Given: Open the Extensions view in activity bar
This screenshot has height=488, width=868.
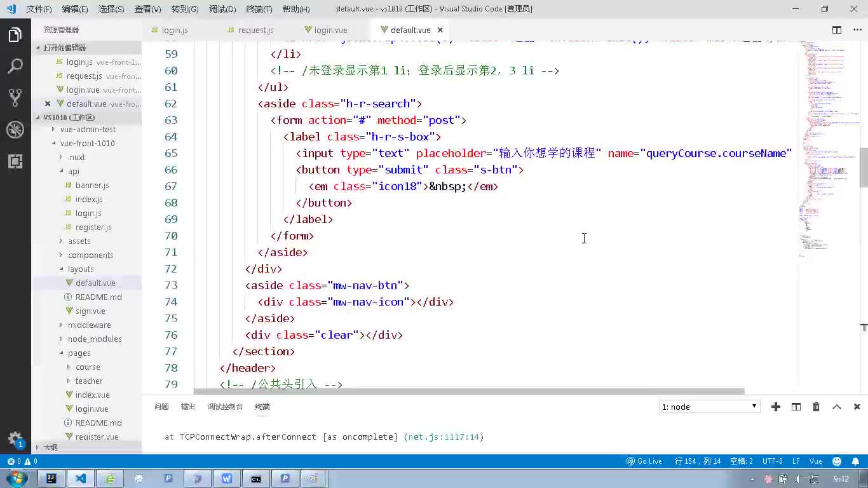Looking at the screenshot, I should [15, 161].
